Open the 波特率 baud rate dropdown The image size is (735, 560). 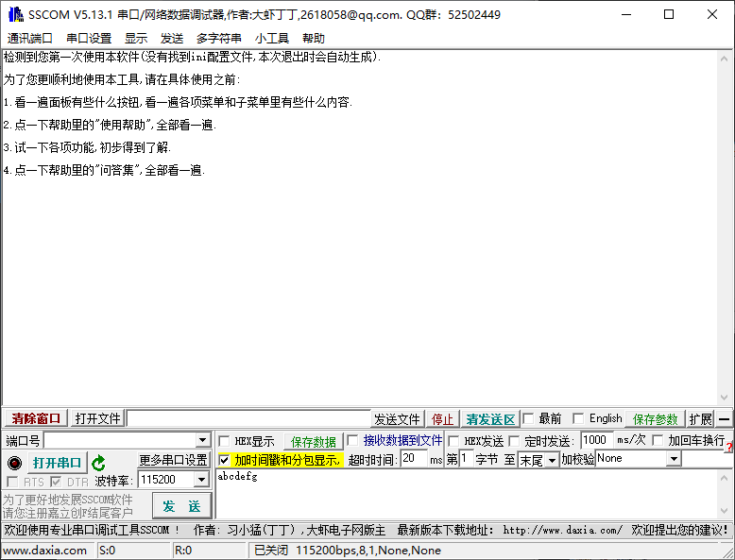point(201,479)
